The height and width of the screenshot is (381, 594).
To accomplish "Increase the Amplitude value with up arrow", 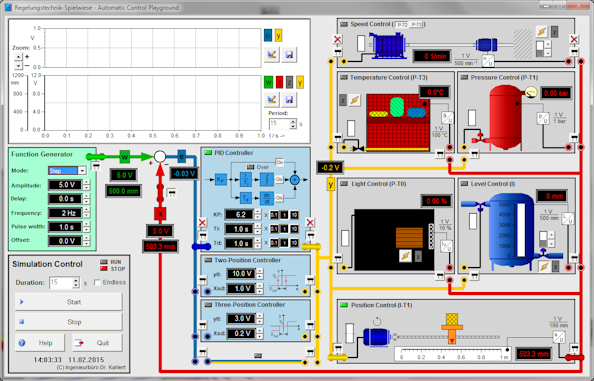I will [87, 183].
